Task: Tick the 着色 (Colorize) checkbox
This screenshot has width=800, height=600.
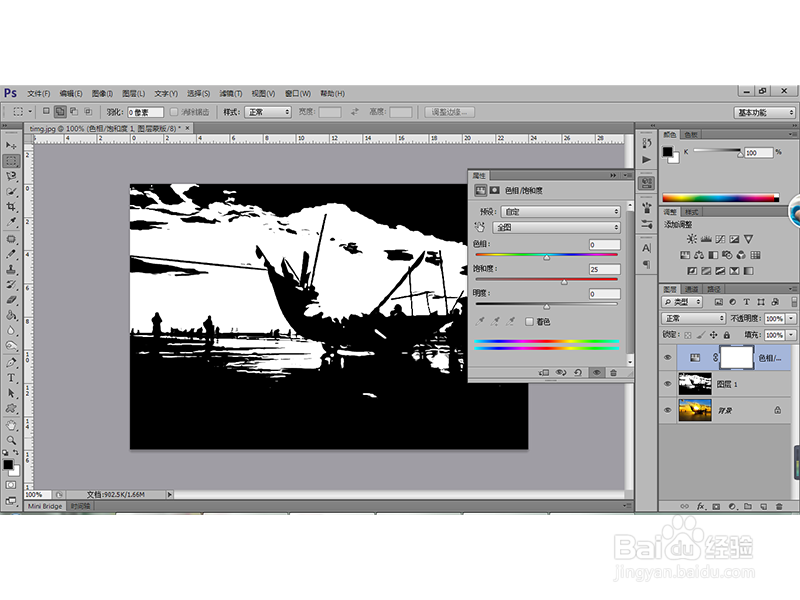Action: [529, 321]
